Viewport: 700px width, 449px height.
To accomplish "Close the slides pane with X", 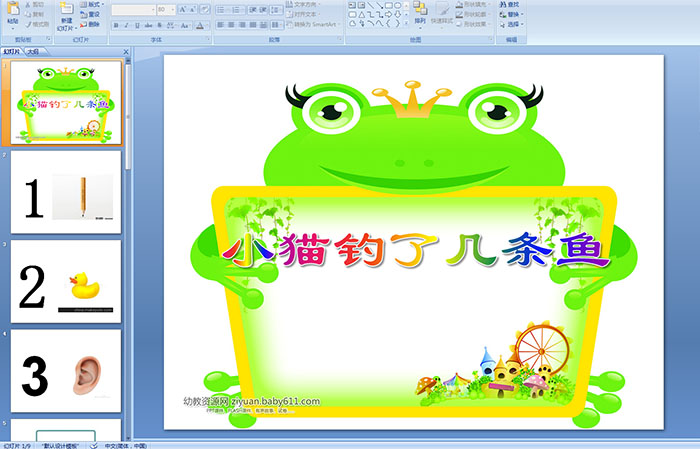I will (x=126, y=52).
